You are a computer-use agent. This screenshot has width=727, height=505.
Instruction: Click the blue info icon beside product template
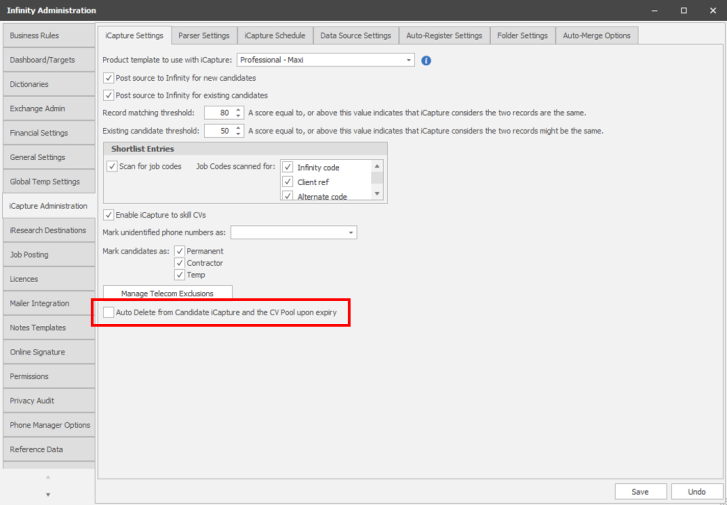pyautogui.click(x=426, y=60)
